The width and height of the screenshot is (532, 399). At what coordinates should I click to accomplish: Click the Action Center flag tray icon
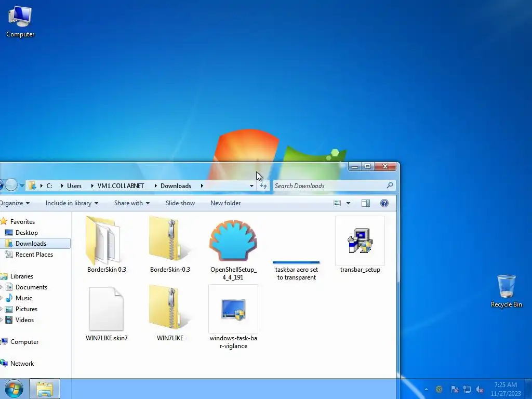pyautogui.click(x=454, y=389)
